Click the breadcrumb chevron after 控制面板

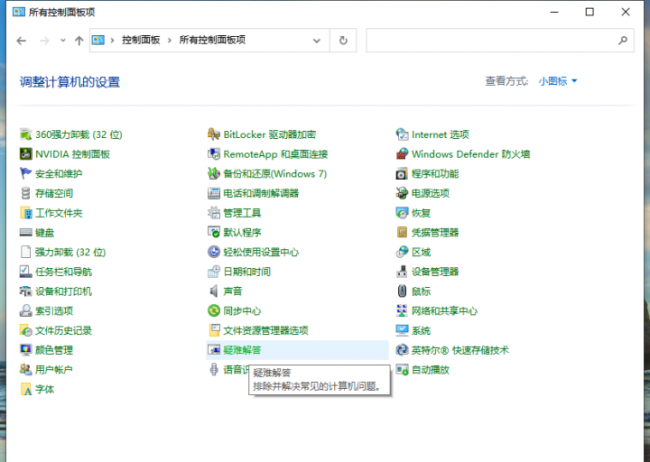(170, 40)
